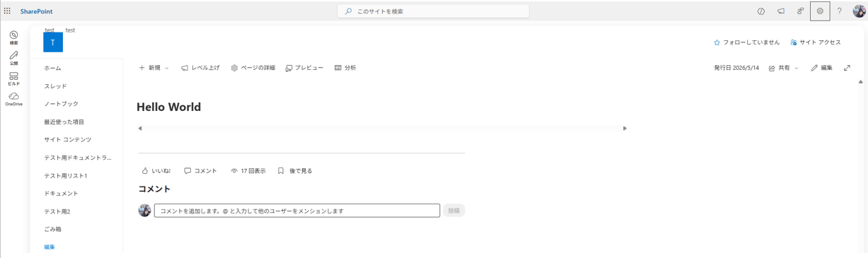Click the いいね! like button
868x258 pixels.
[x=156, y=171]
